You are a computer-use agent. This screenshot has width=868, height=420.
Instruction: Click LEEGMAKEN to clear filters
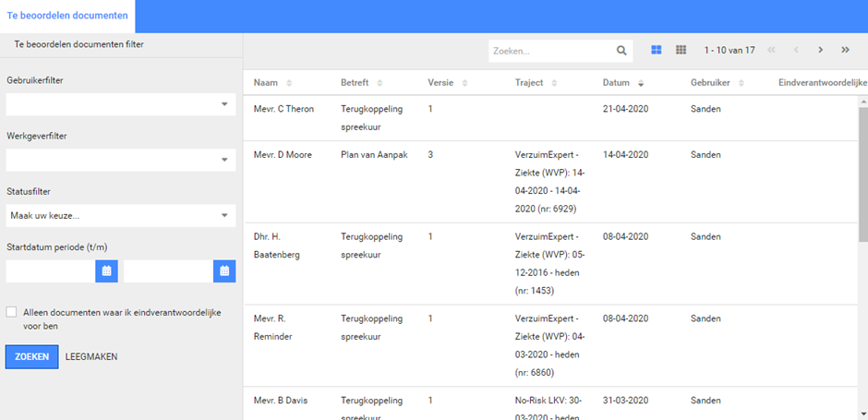(91, 356)
